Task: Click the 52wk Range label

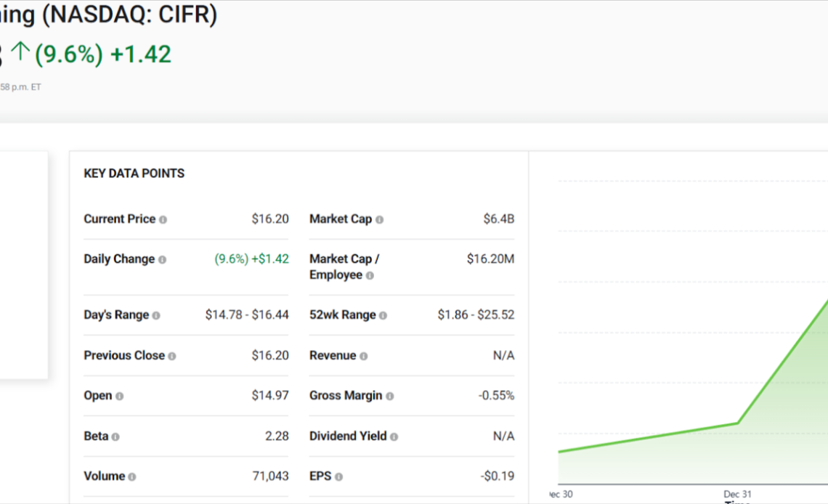Action: [343, 315]
